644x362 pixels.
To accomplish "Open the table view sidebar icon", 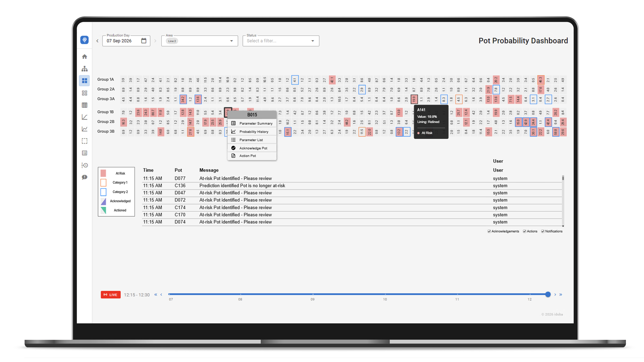I will pyautogui.click(x=85, y=105).
